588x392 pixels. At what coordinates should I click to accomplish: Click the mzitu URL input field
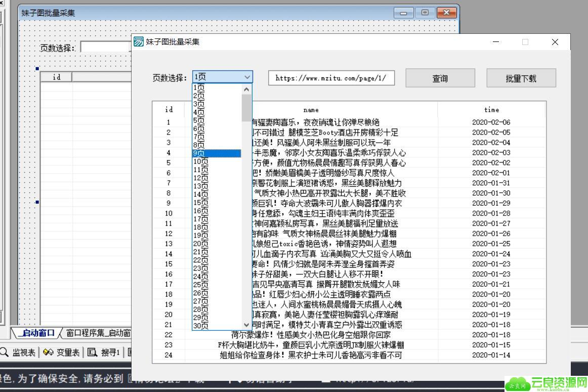[x=331, y=78]
